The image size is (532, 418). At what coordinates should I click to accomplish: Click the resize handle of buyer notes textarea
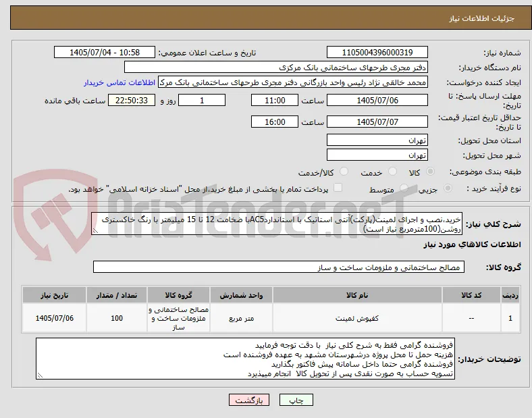pos(40,375)
